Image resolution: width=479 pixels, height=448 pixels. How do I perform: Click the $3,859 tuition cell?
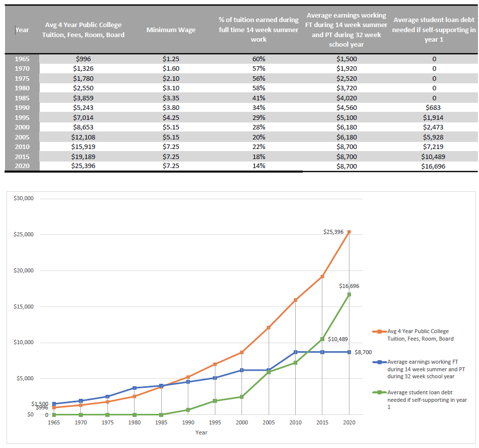[83, 98]
